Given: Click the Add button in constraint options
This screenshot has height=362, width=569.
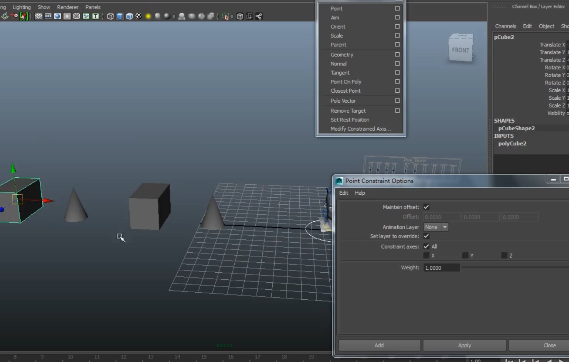Looking at the screenshot, I should click(380, 345).
